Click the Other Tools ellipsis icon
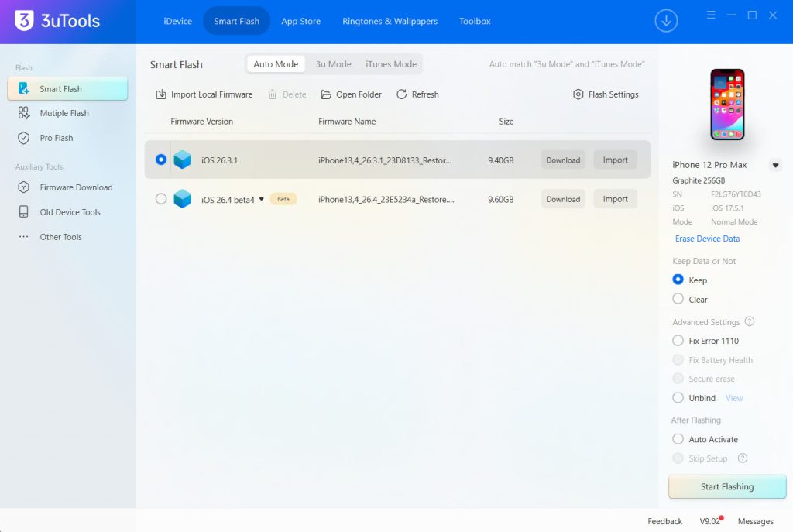The height and width of the screenshot is (532, 793). [24, 237]
